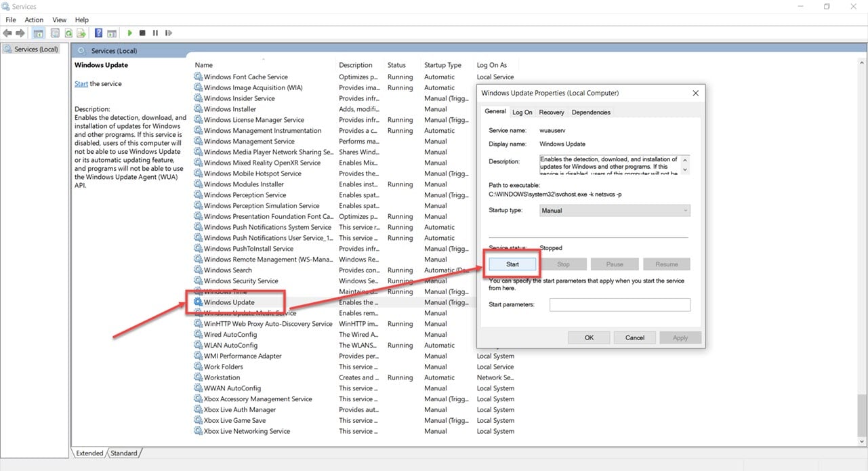Click gear icon beside Windows Search
868x471 pixels.
tap(199, 270)
